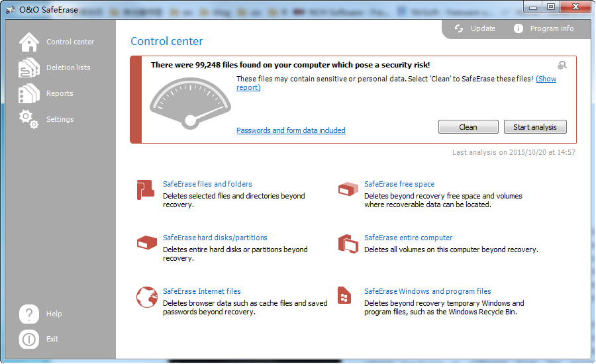This screenshot has width=596, height=364.
Task: Click the Reports sidebar icon
Action: point(29,93)
